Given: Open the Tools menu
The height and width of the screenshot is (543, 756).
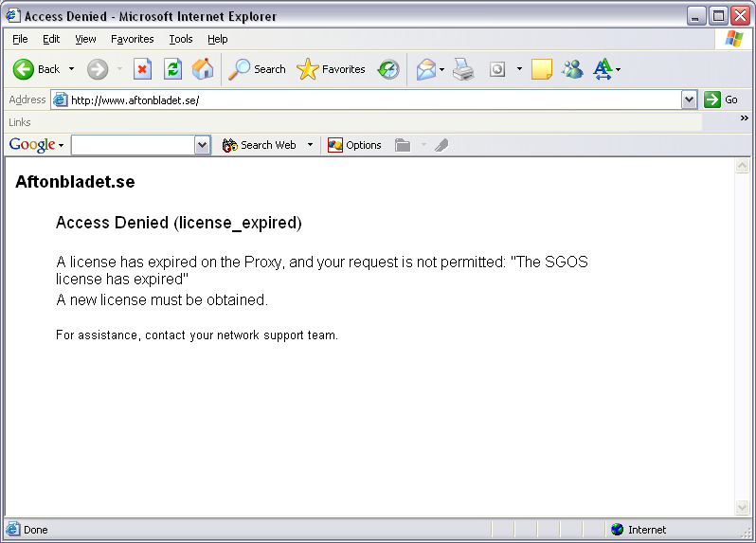Looking at the screenshot, I should click(181, 39).
